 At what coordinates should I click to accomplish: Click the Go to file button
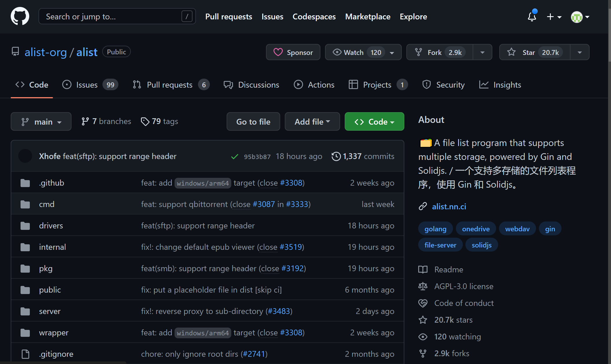pyautogui.click(x=253, y=122)
